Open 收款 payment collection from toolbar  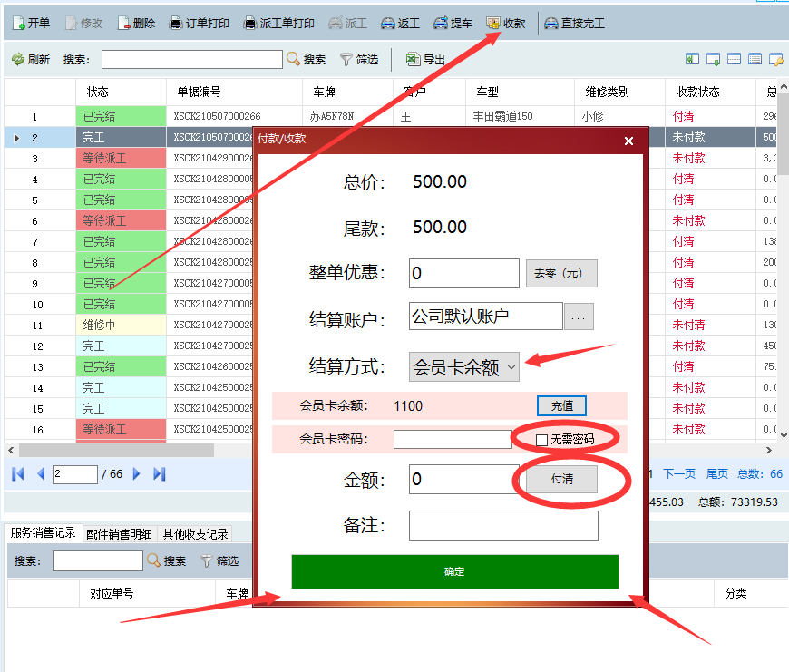tap(493, 24)
